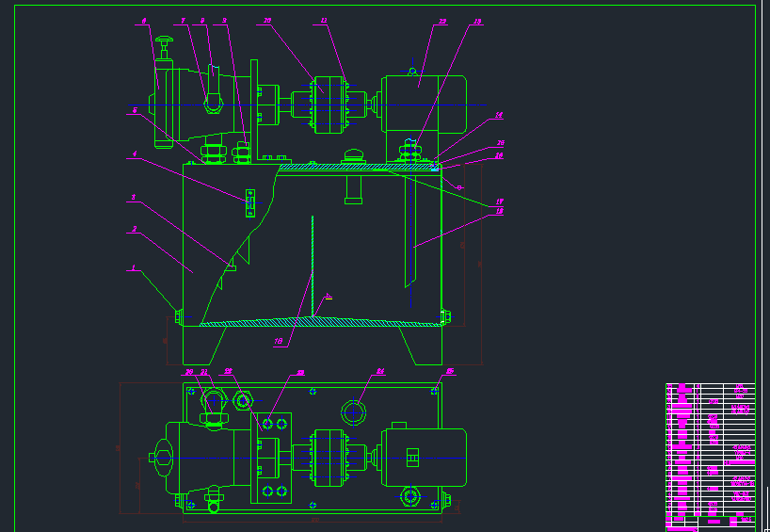Select the shaft coupling in the front view
Screen dimensions: 770x532
329,105
